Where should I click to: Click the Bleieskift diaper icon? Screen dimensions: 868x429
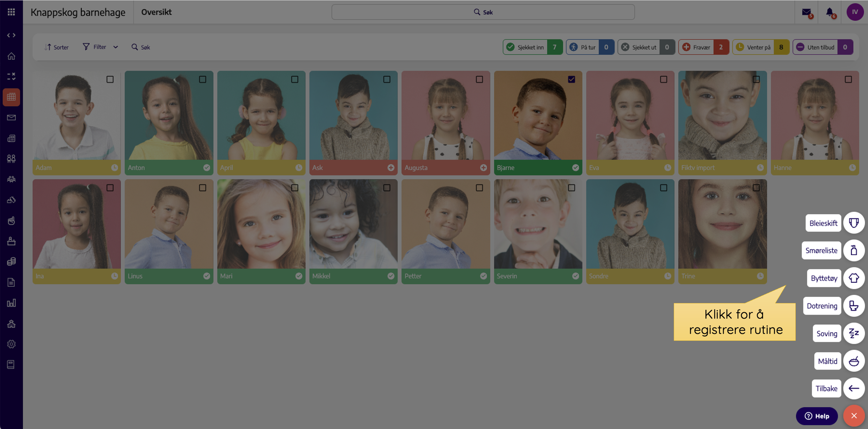click(x=854, y=223)
